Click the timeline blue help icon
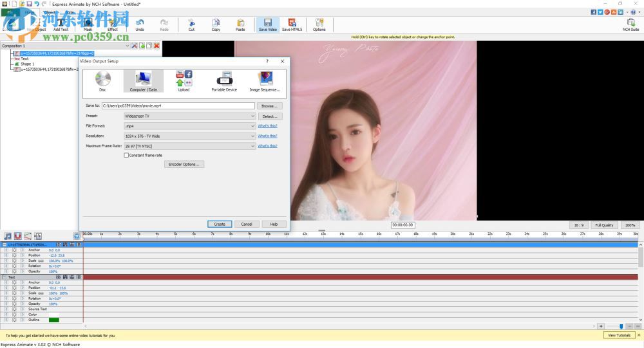The width and height of the screenshot is (644, 348). (x=77, y=236)
